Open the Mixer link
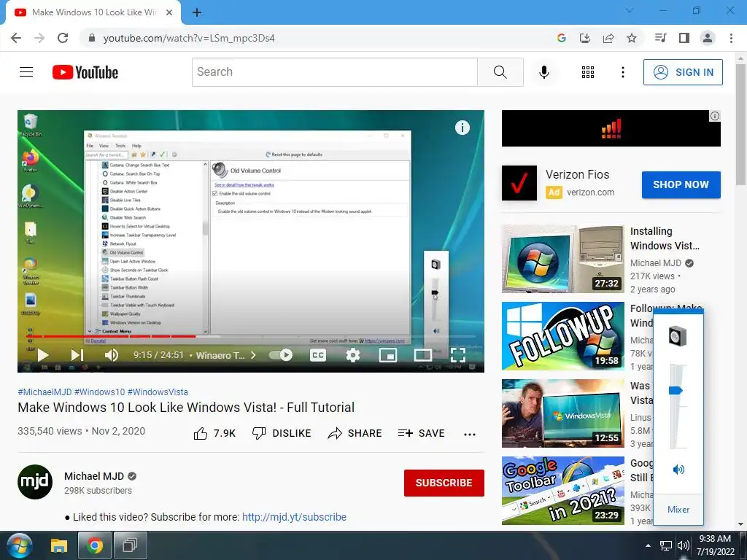747x560 pixels. (678, 510)
